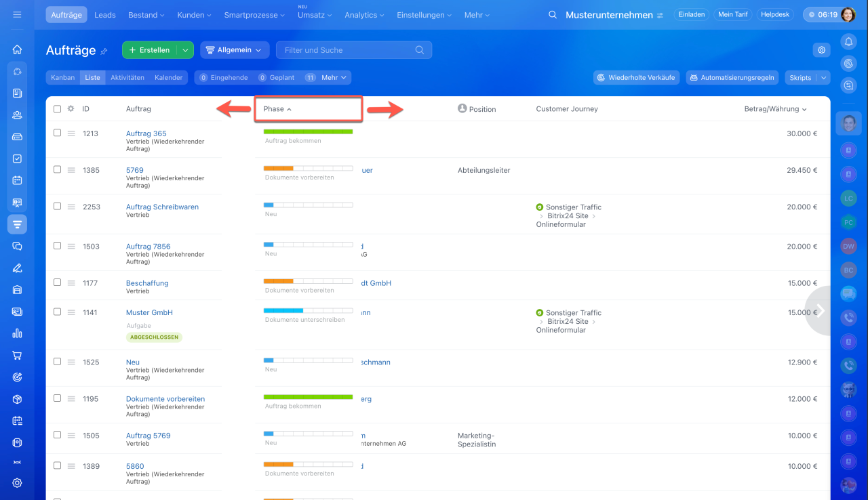The image size is (868, 500).
Task: Check the checkbox for order 1385
Action: [x=57, y=169]
